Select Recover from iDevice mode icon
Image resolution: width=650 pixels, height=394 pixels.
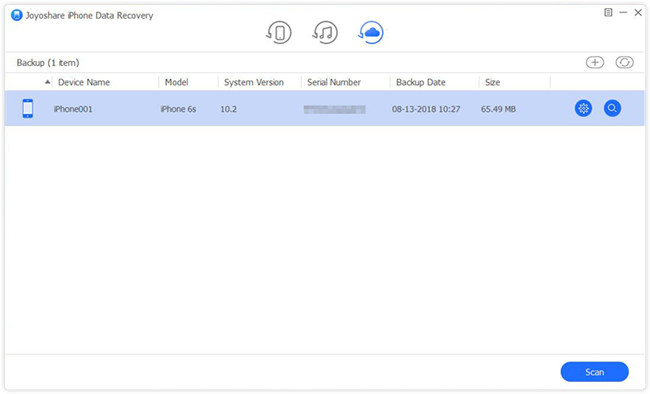(279, 32)
